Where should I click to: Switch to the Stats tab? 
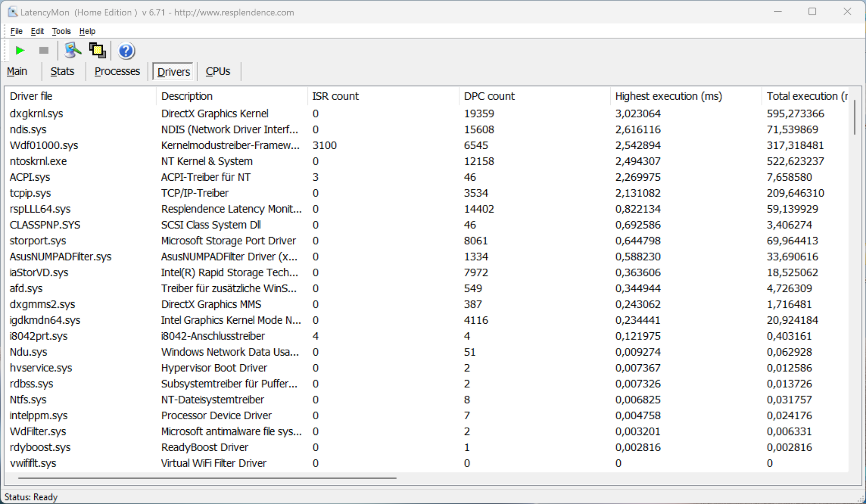[62, 71]
